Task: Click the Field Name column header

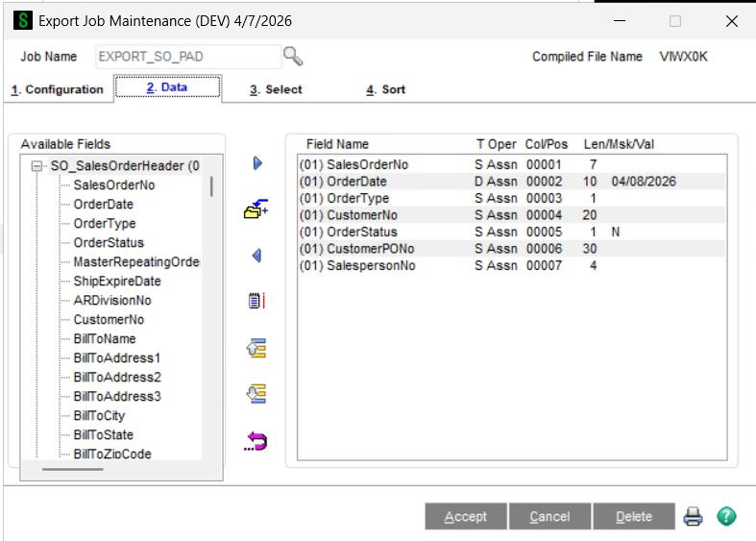Action: pos(337,144)
